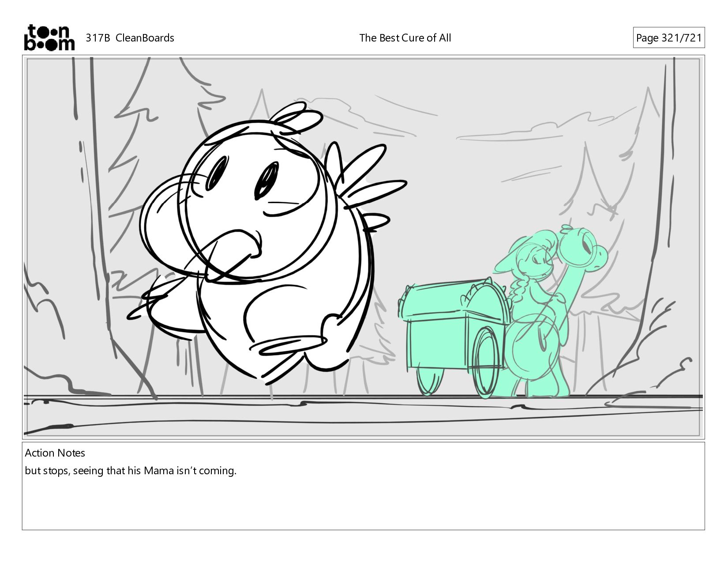Click the 'Action Notes' label

(x=55, y=453)
